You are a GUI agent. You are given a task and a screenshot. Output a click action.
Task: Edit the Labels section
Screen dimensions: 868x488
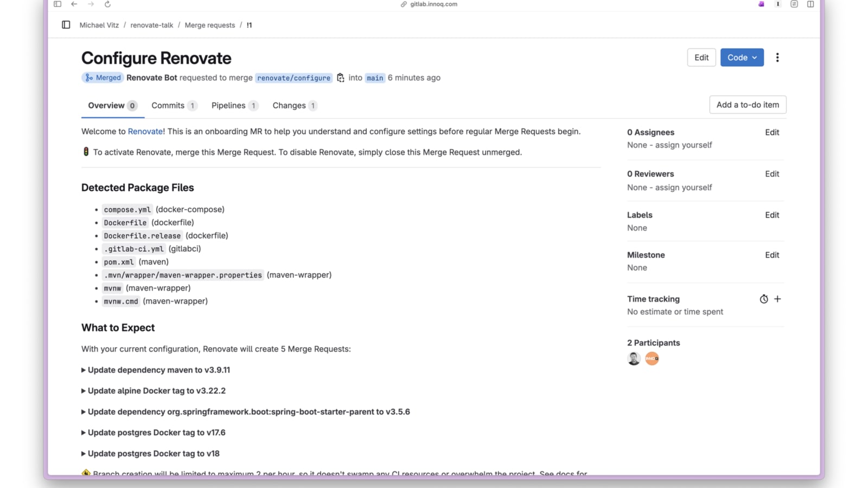pyautogui.click(x=772, y=215)
